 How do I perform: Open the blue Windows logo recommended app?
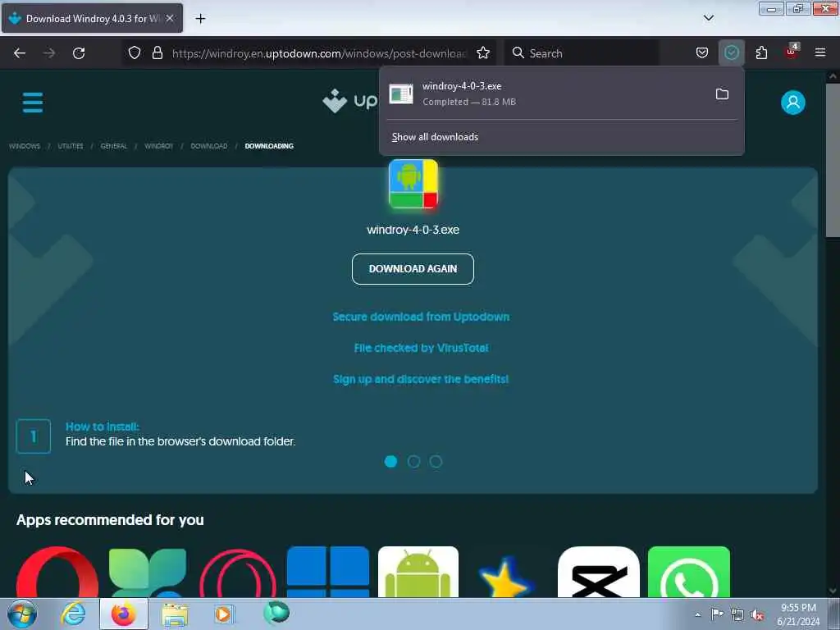(328, 572)
